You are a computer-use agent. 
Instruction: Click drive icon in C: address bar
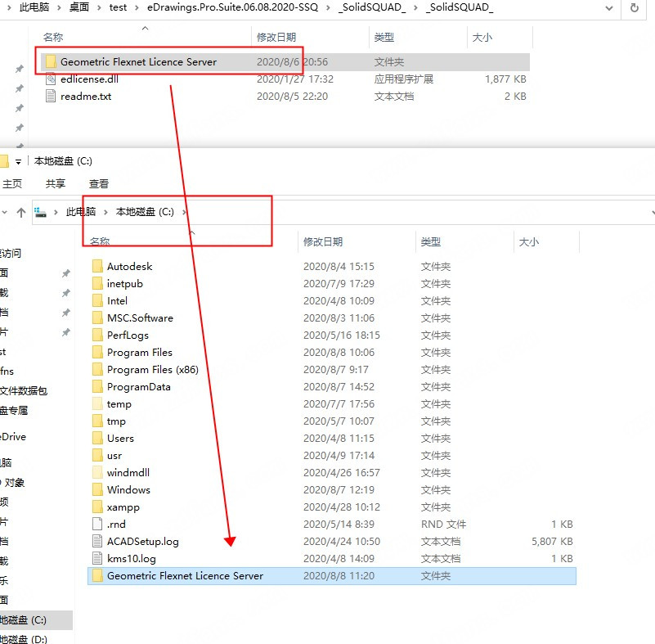pos(40,213)
